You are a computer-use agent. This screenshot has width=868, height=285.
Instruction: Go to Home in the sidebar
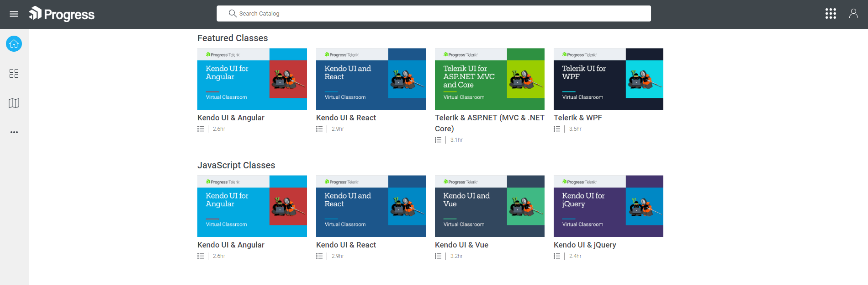coord(14,44)
